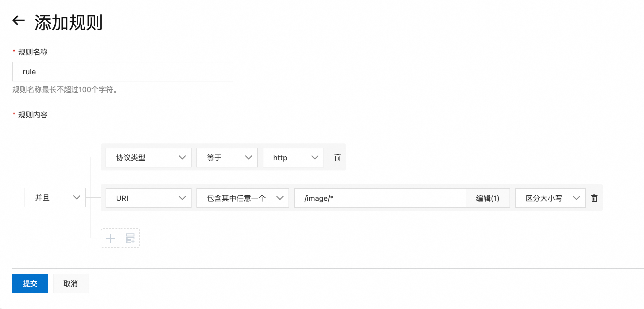
Task: Open the 等于 operator dropdown
Action: [227, 158]
